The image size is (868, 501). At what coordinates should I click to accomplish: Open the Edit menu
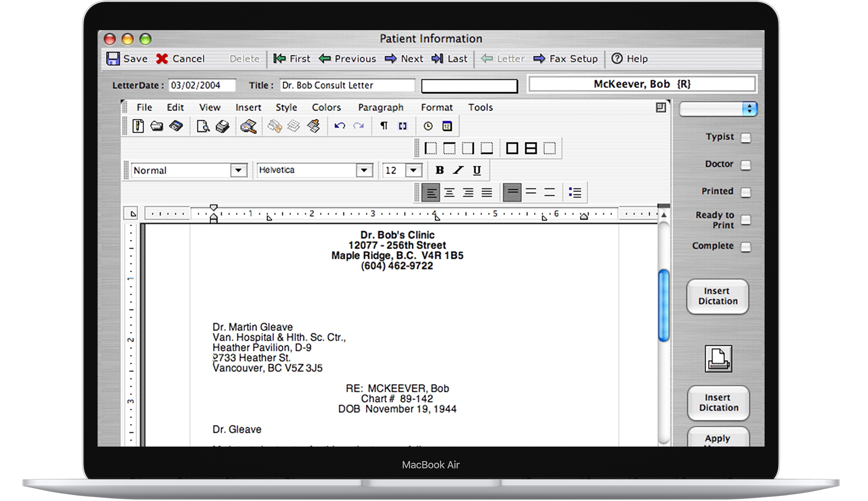point(175,107)
